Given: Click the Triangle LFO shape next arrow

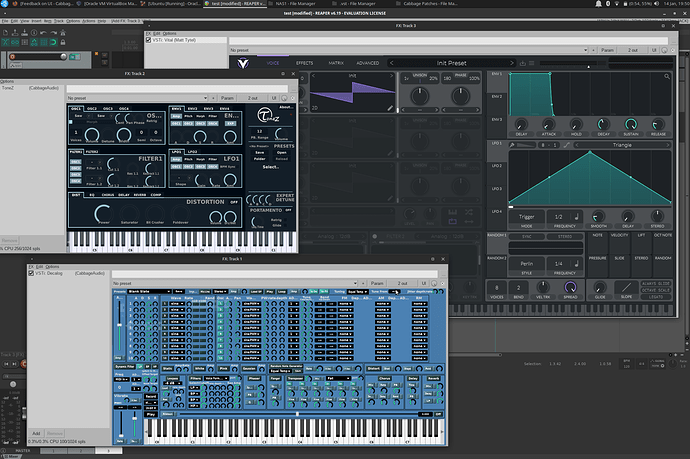Looking at the screenshot, I should pos(668,145).
